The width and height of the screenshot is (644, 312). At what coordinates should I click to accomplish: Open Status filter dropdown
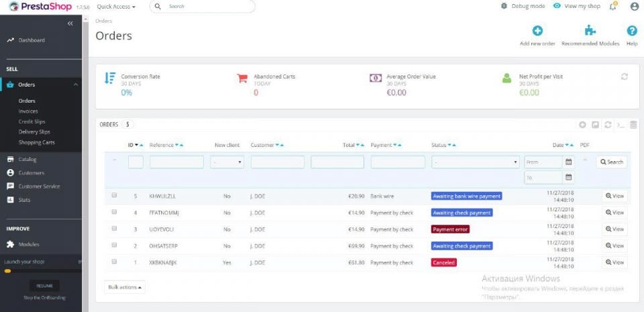476,162
